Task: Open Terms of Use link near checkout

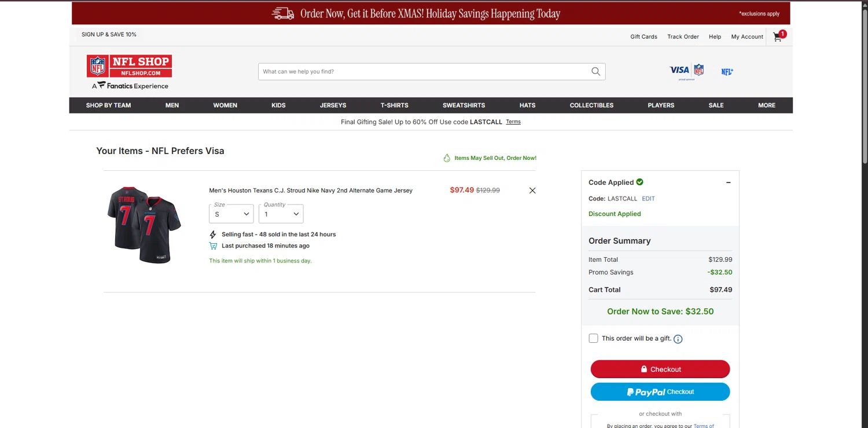Action: 704,426
